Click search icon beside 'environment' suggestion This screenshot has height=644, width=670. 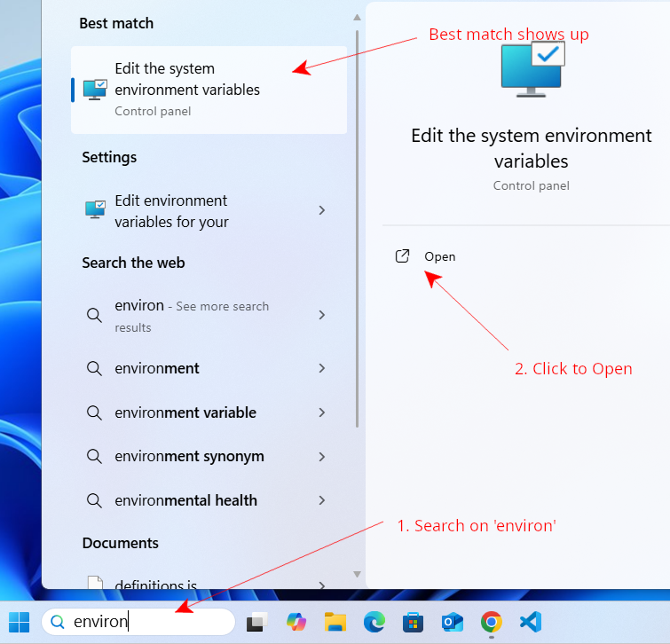[x=94, y=368]
